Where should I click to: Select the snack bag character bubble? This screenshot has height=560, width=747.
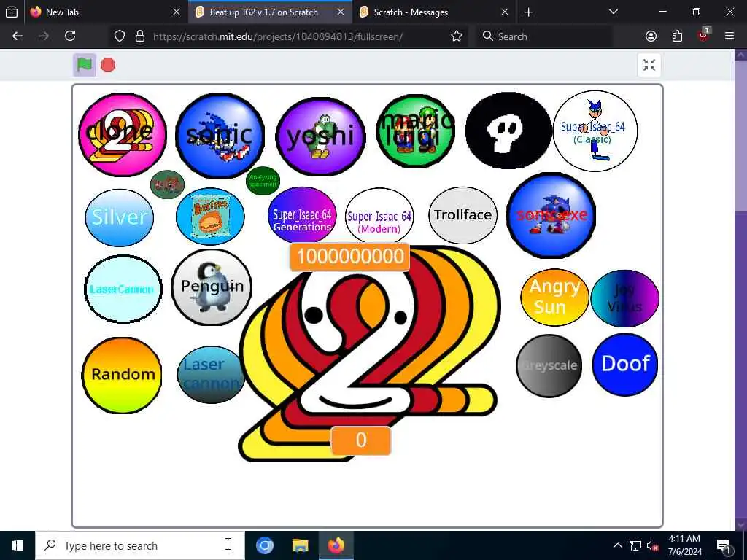(210, 217)
